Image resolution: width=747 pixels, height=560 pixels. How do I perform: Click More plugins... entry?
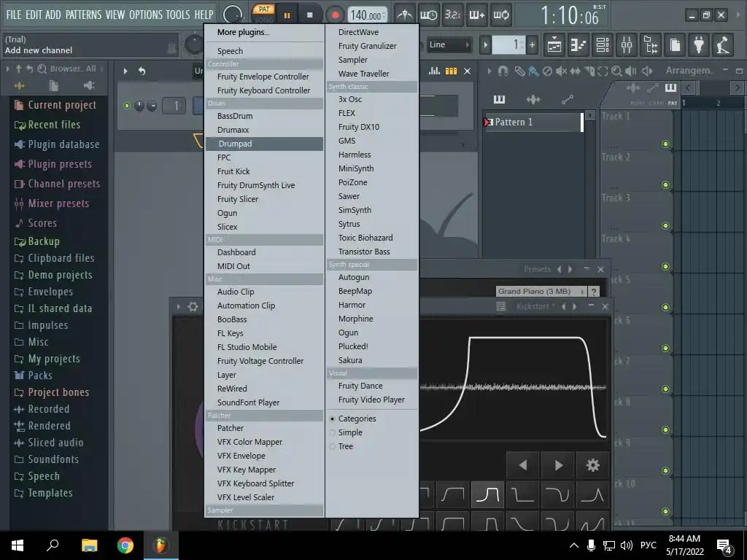point(264,32)
